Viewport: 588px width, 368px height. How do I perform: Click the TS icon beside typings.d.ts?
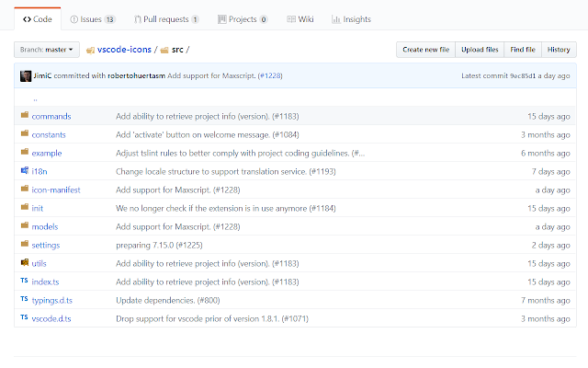(x=25, y=299)
